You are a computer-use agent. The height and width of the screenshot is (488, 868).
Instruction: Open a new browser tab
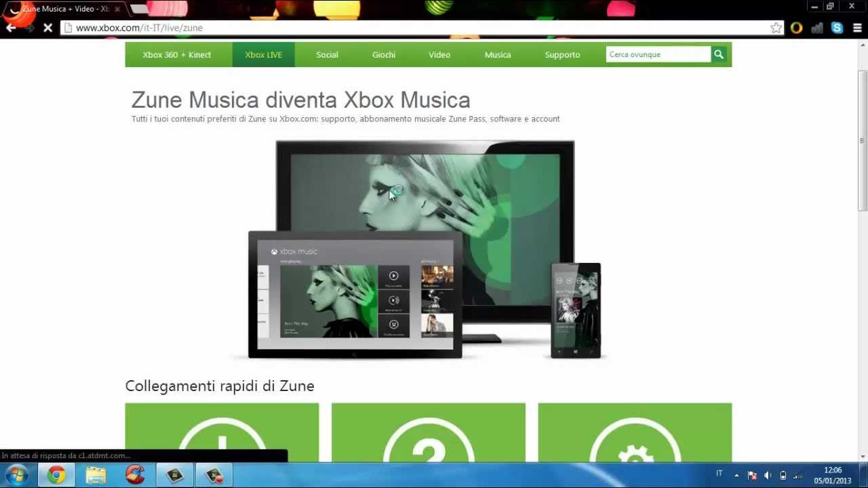point(139,9)
